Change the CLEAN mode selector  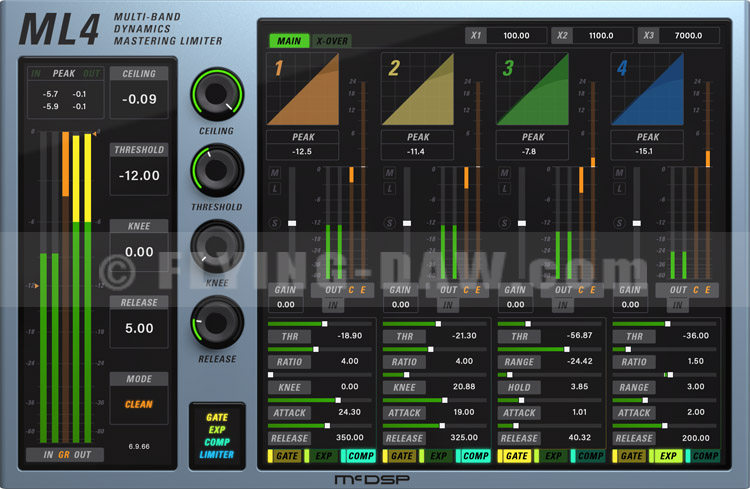(x=139, y=405)
